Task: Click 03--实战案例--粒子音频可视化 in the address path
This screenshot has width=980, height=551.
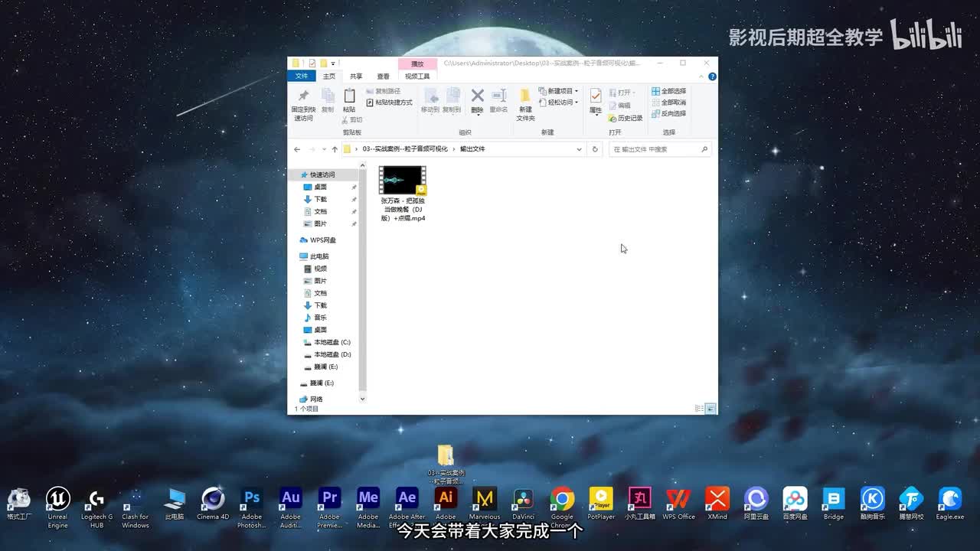Action: [405, 149]
